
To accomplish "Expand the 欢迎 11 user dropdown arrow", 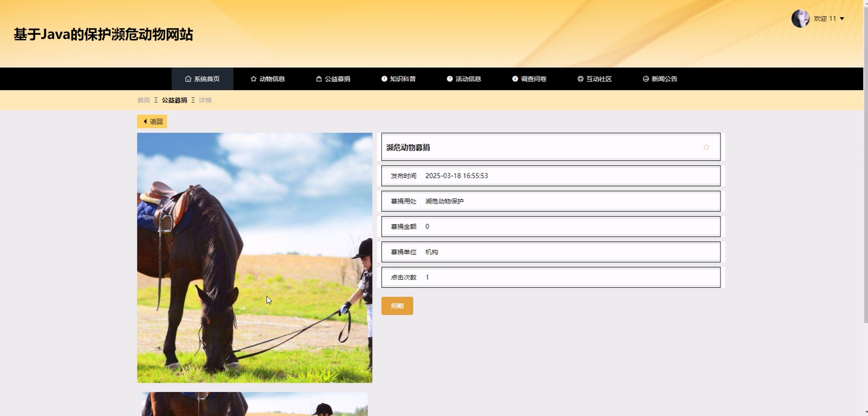I will click(842, 18).
